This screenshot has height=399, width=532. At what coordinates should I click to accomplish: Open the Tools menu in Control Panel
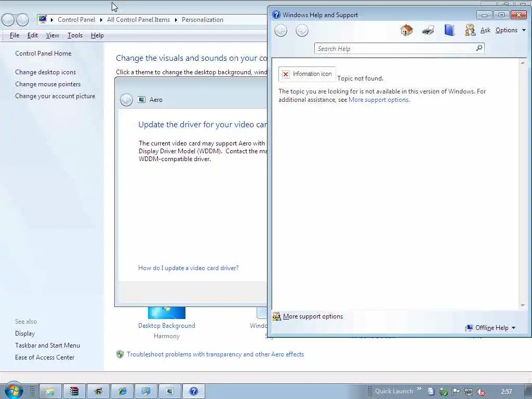coord(75,35)
